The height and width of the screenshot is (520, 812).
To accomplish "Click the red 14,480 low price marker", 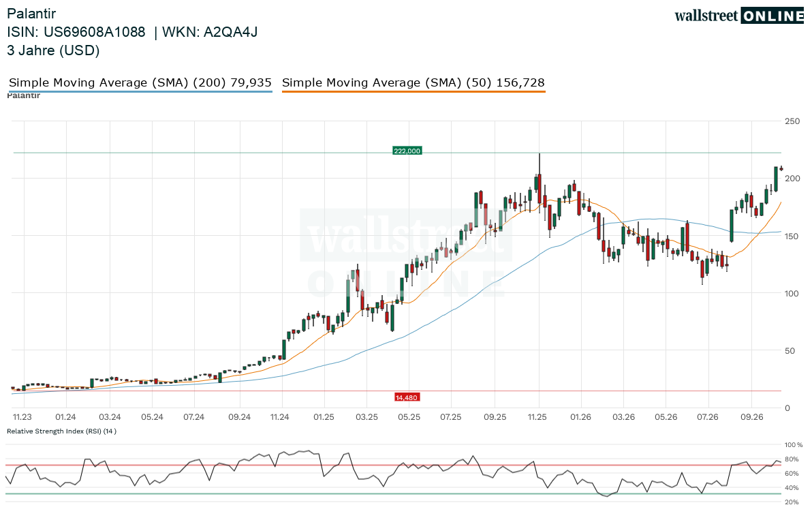I will click(406, 397).
